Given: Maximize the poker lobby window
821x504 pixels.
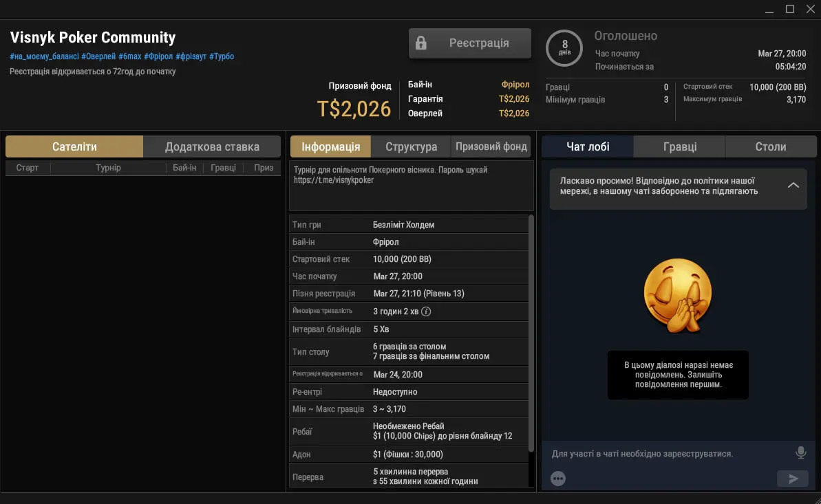Looking at the screenshot, I should pyautogui.click(x=790, y=9).
